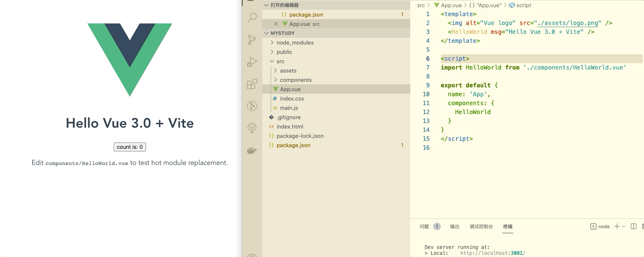644x257 pixels.
Task: Click the name: 'App', line in code
Action: 469,94
